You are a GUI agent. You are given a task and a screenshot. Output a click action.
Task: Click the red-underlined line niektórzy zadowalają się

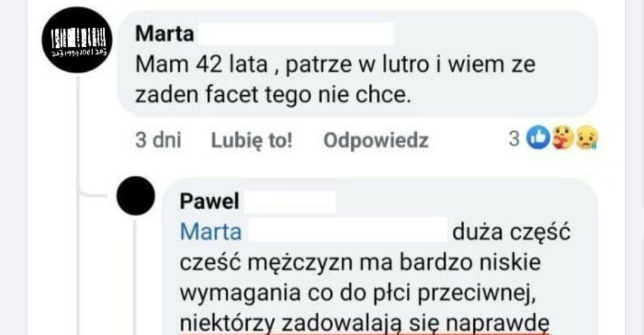(364, 324)
